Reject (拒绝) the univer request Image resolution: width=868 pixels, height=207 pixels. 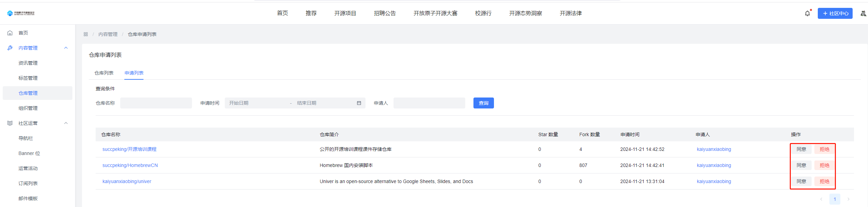824,181
